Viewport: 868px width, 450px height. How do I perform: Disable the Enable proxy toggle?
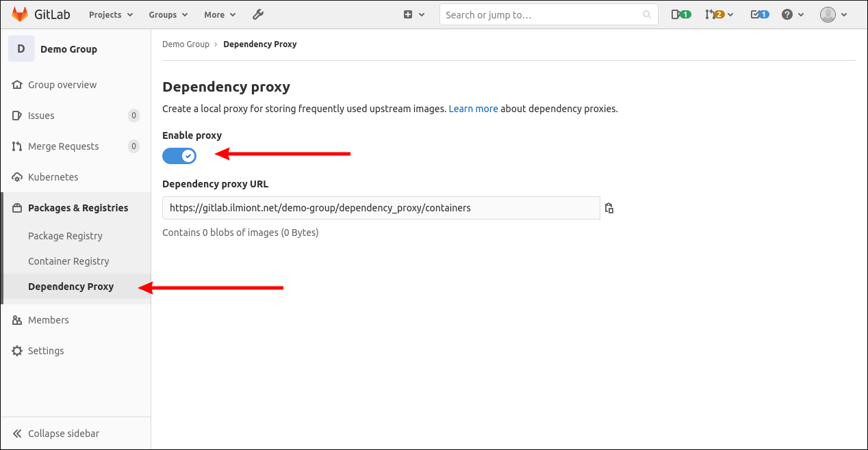pos(179,156)
